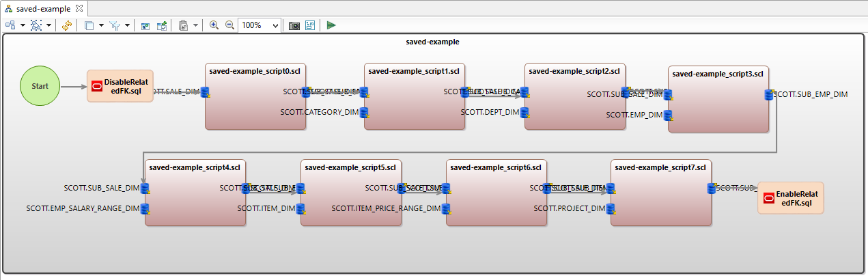Click SCOTT.ITEM_PRICE_RANGE_DIM database port icon
This screenshot has height=280, width=868.
point(446,208)
